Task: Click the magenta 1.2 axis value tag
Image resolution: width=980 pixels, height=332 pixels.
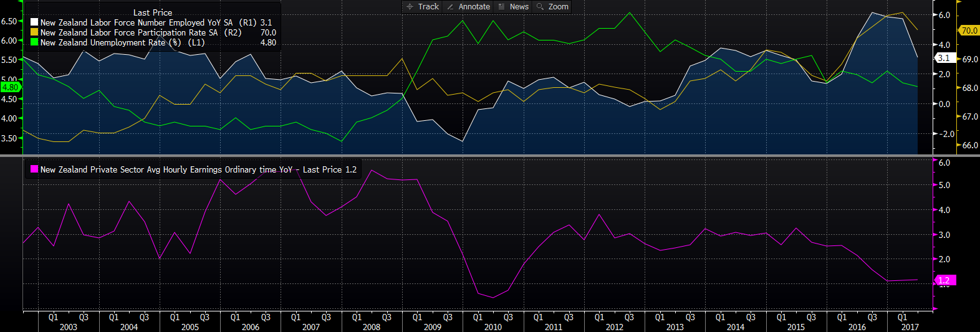Action: click(x=944, y=280)
